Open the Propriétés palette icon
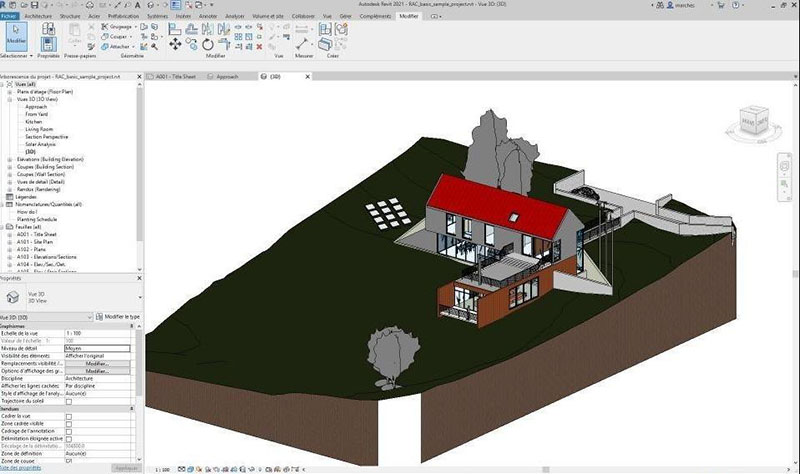Image resolution: width=800 pixels, height=474 pixels. click(x=48, y=44)
